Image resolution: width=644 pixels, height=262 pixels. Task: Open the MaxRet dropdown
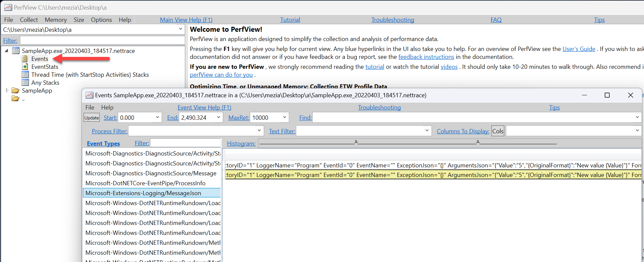(x=284, y=117)
